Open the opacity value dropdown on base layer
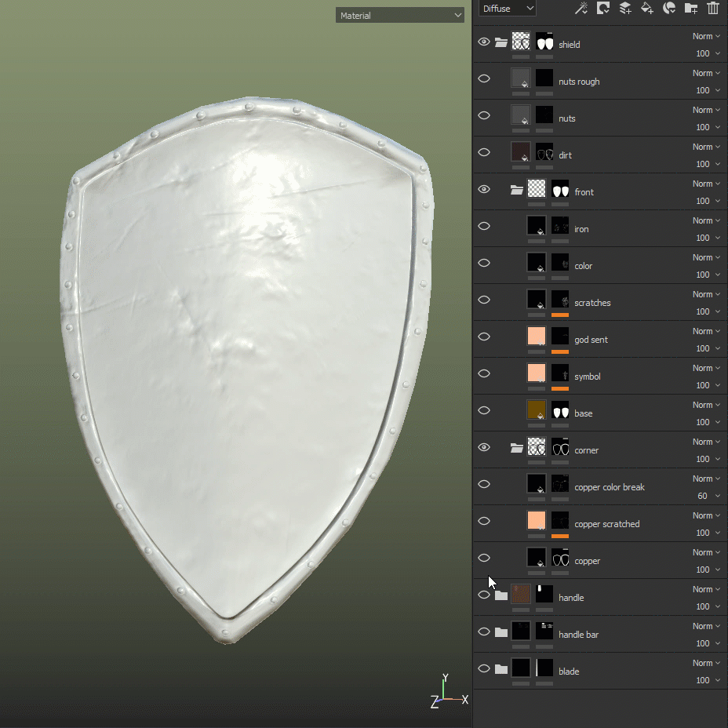 pos(708,422)
